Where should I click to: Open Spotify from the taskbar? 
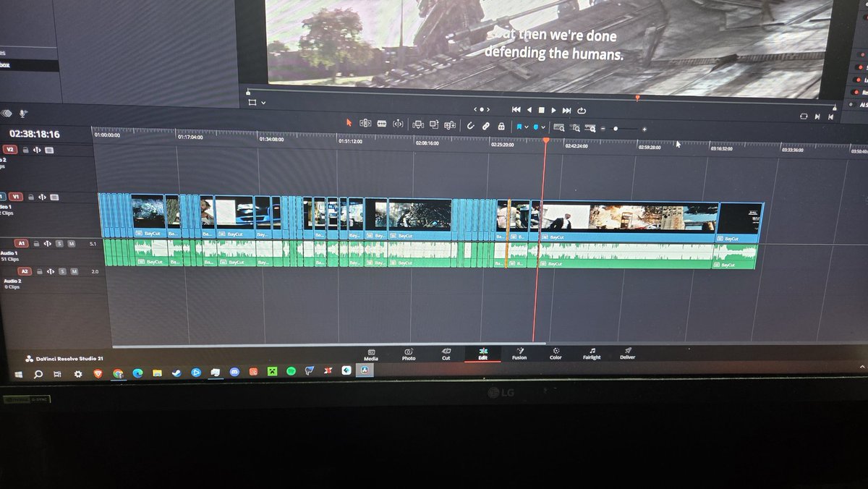(292, 371)
